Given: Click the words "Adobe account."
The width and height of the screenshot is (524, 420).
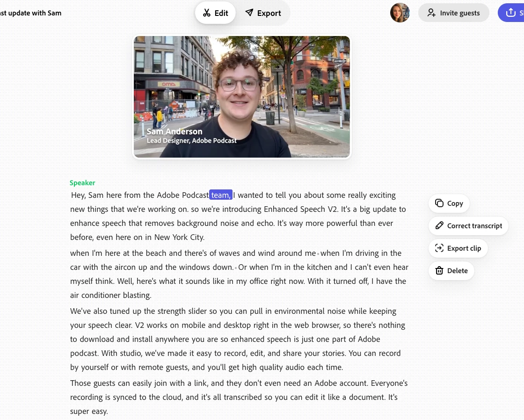Looking at the screenshot, I should [x=341, y=383].
